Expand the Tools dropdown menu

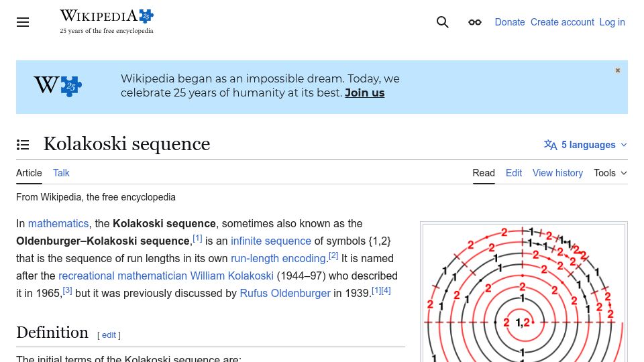tap(610, 173)
